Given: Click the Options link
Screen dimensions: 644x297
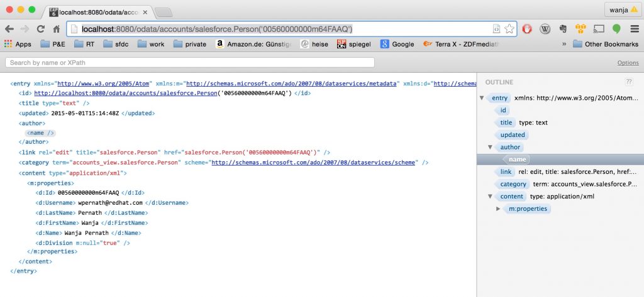Looking at the screenshot, I should (x=628, y=63).
